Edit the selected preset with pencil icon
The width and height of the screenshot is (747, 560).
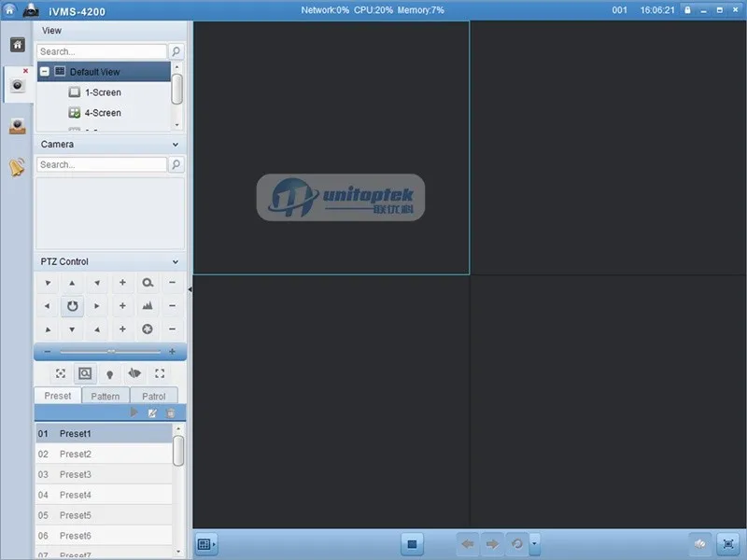(x=152, y=413)
